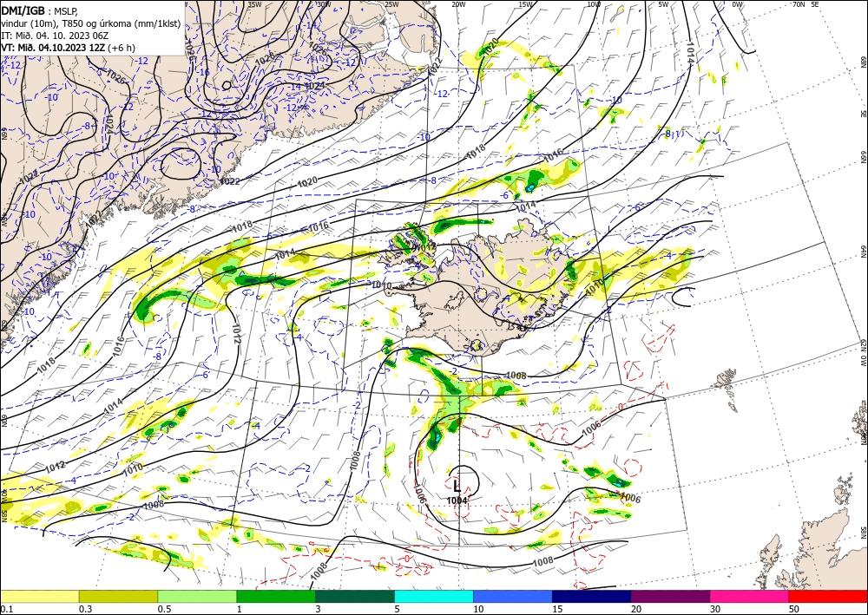This screenshot has height=615, width=868.
Task: Click the light green 0.5–1 legend swatch
Action: tap(197, 596)
